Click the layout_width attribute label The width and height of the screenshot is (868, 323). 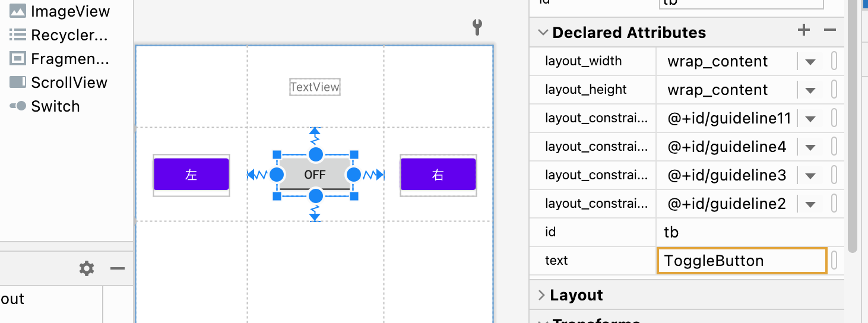(x=584, y=61)
